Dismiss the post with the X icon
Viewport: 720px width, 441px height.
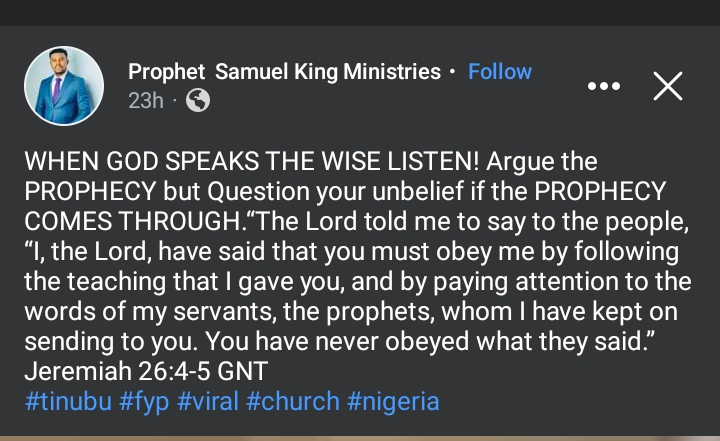[667, 87]
